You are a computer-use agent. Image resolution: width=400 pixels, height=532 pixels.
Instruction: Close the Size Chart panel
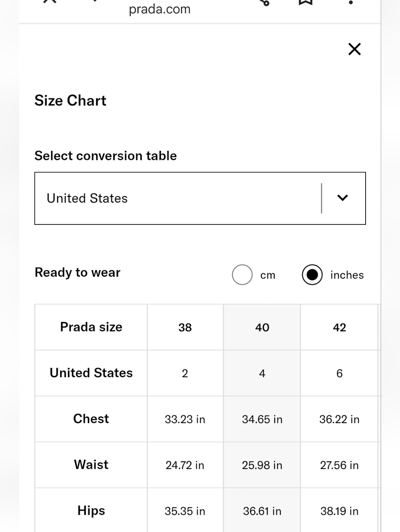coord(354,49)
